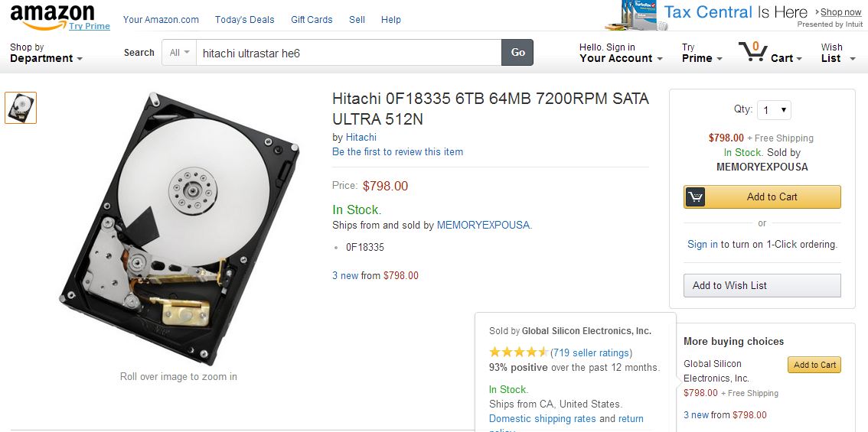
Task: Click the Amazon logo
Action: point(52,15)
